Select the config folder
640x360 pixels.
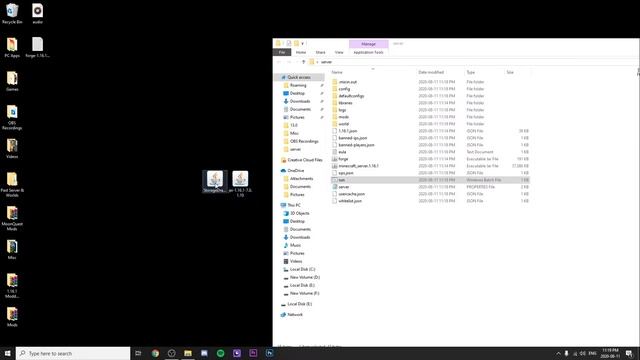coord(344,89)
